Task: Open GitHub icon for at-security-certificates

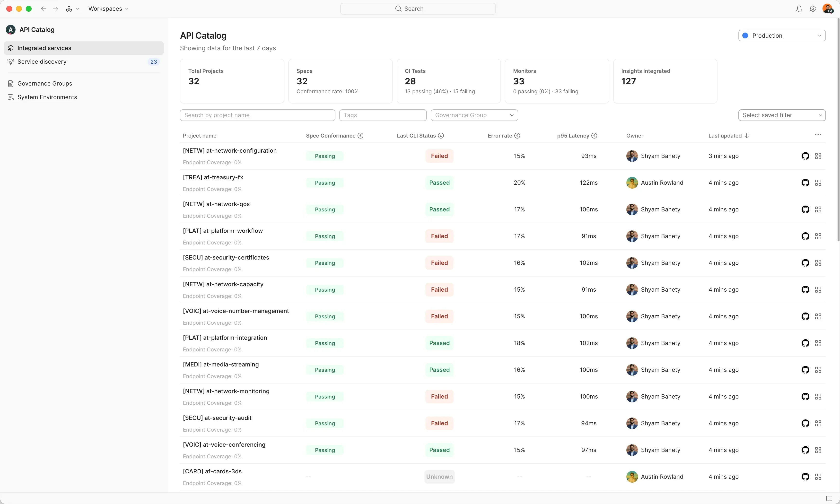Action: click(x=805, y=263)
